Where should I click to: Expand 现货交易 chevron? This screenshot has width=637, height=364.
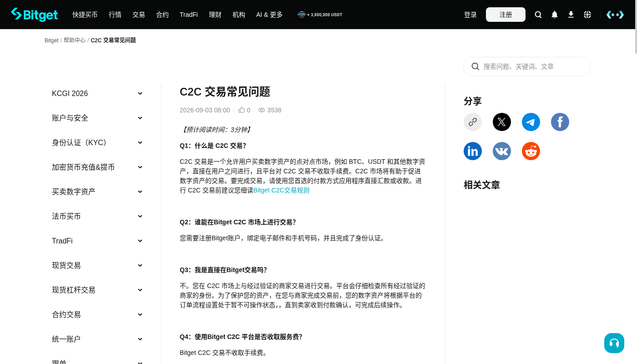click(140, 265)
